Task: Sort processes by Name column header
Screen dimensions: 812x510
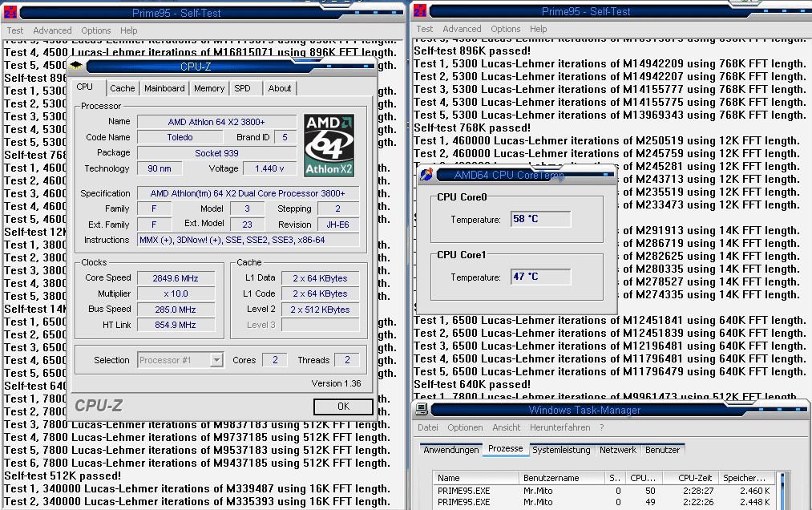Action: click(x=476, y=478)
